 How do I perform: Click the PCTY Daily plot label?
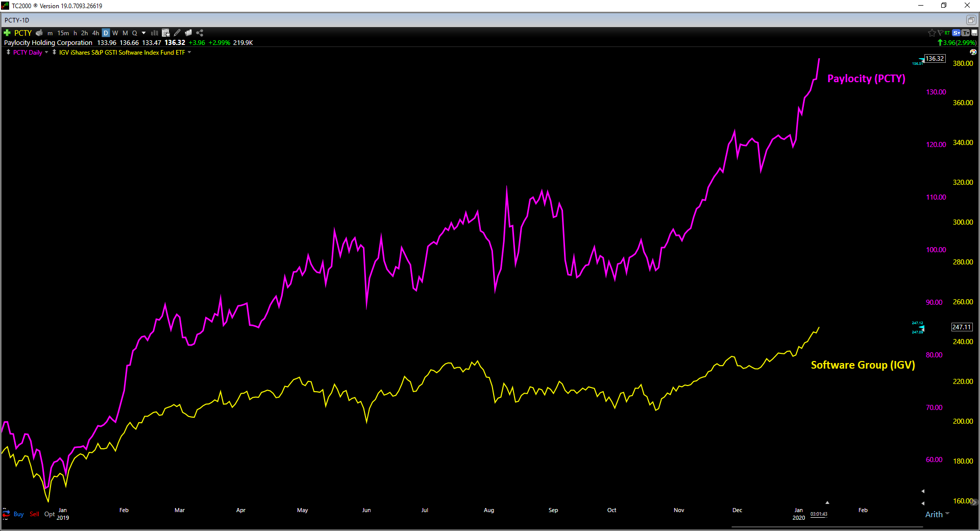tap(28, 53)
